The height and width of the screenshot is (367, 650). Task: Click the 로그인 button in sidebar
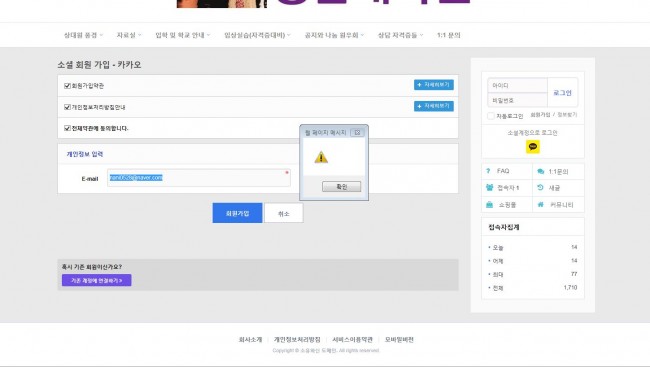[562, 92]
